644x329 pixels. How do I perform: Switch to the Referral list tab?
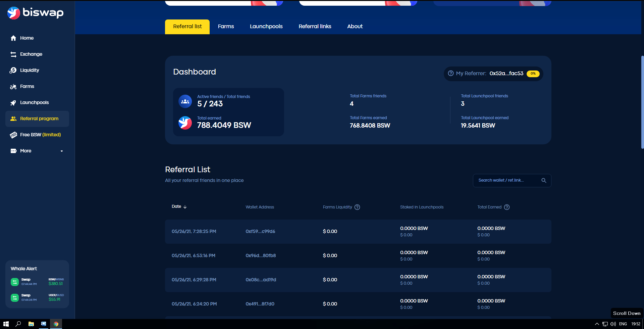(x=187, y=27)
